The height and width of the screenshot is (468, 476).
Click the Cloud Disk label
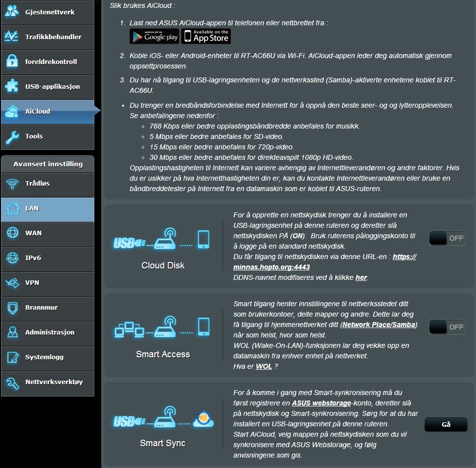point(163,266)
